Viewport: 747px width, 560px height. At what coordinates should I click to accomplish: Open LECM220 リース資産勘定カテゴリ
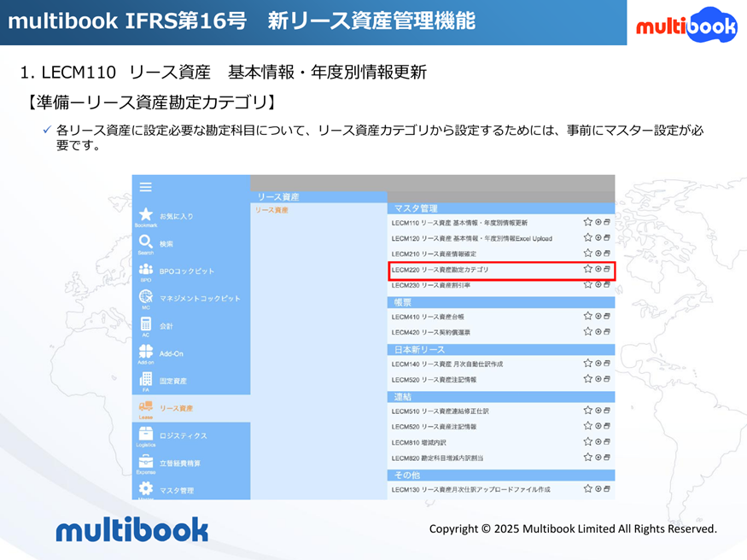[x=440, y=270]
